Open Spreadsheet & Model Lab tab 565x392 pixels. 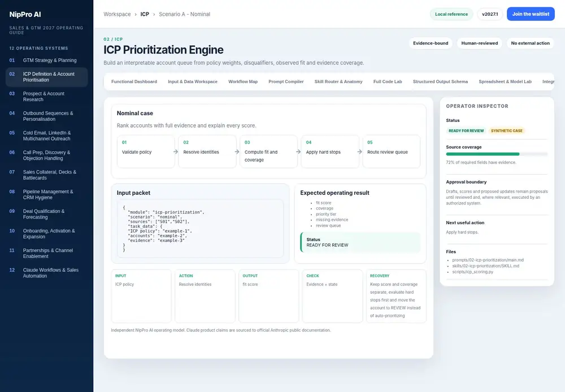point(505,82)
